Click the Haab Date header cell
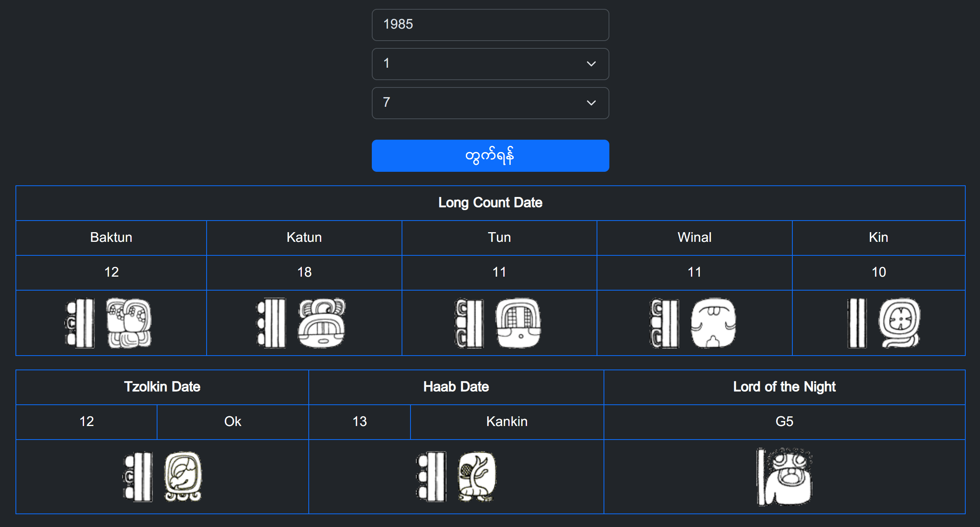The image size is (980, 527). (456, 387)
